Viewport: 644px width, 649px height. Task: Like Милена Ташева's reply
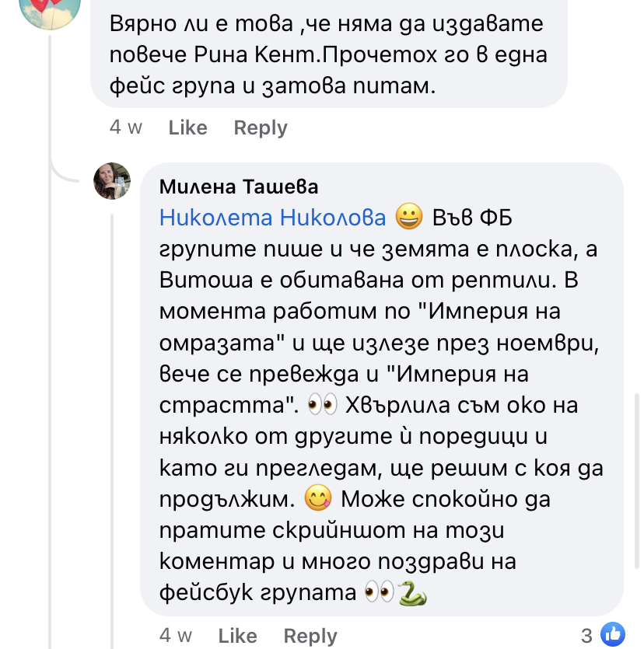click(x=237, y=636)
